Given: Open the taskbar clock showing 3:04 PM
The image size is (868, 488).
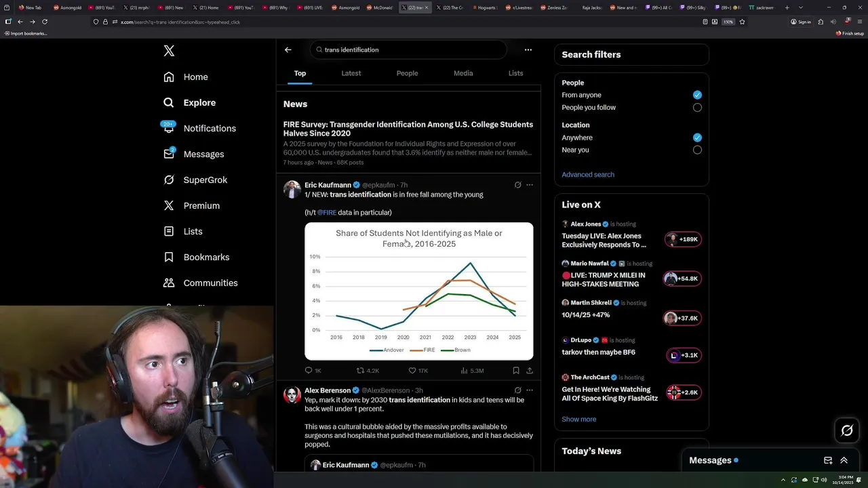Looking at the screenshot, I should click(x=844, y=480).
